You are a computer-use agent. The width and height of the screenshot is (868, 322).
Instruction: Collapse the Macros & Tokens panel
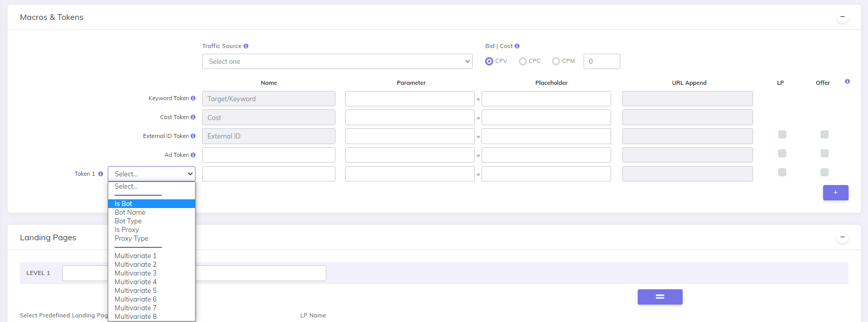pos(842,17)
